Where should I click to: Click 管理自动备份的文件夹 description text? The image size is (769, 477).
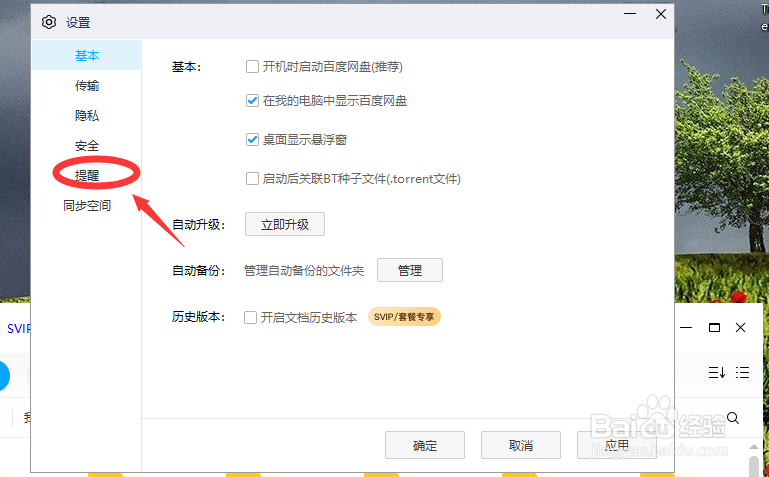pos(304,271)
